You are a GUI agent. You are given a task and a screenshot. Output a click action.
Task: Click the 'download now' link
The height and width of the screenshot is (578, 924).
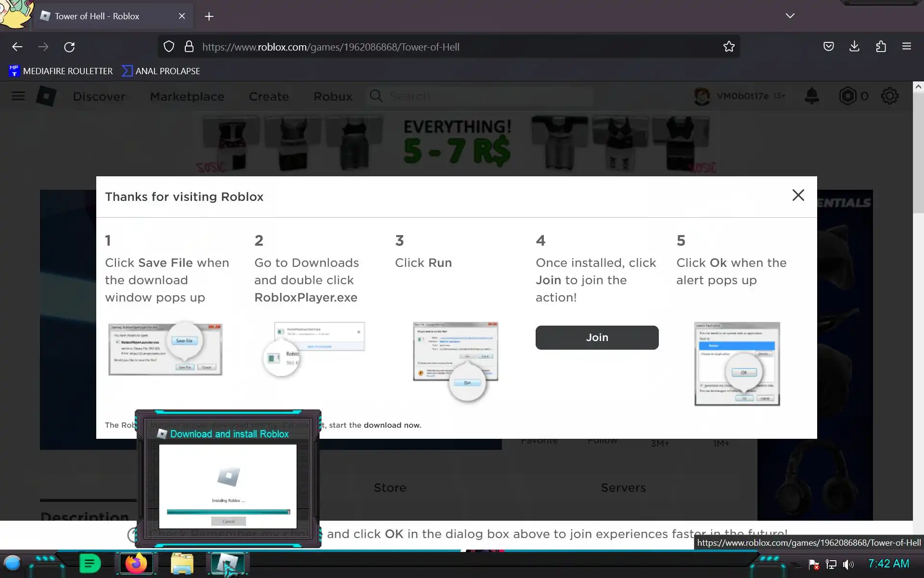392,425
